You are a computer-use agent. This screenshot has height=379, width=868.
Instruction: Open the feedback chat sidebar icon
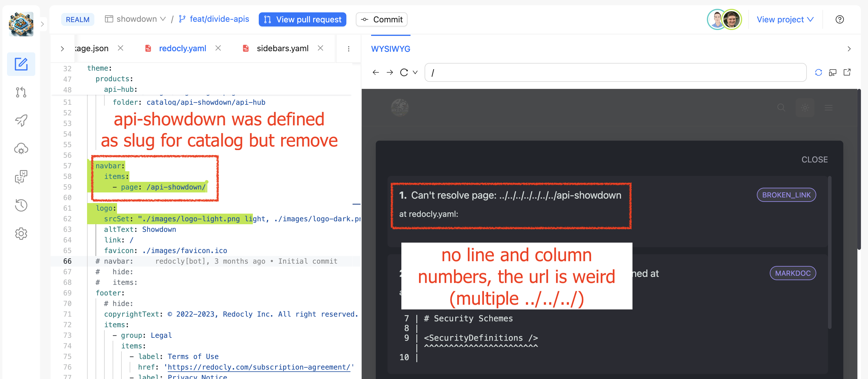point(21,177)
